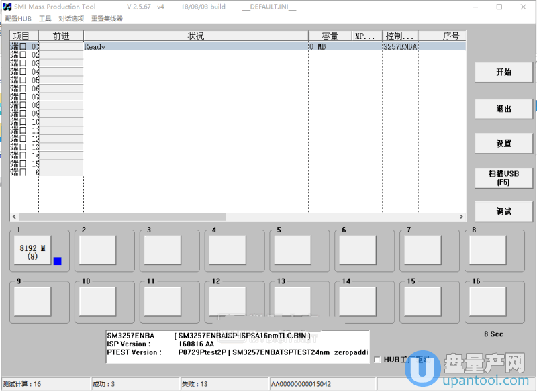Open the 配置HUB menu
Viewport: 537px width, 392px height.
click(18, 19)
